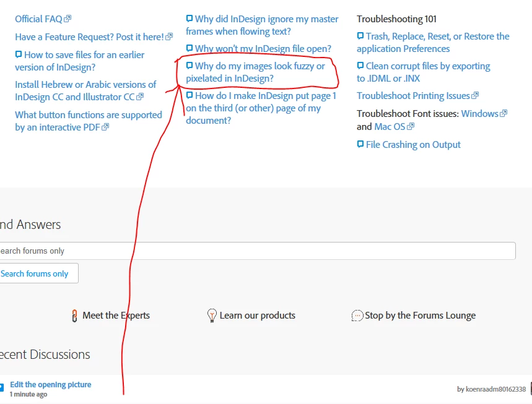Click the 1 minute ago timestamp
Viewport: 532px width, 404px height.
click(x=28, y=394)
